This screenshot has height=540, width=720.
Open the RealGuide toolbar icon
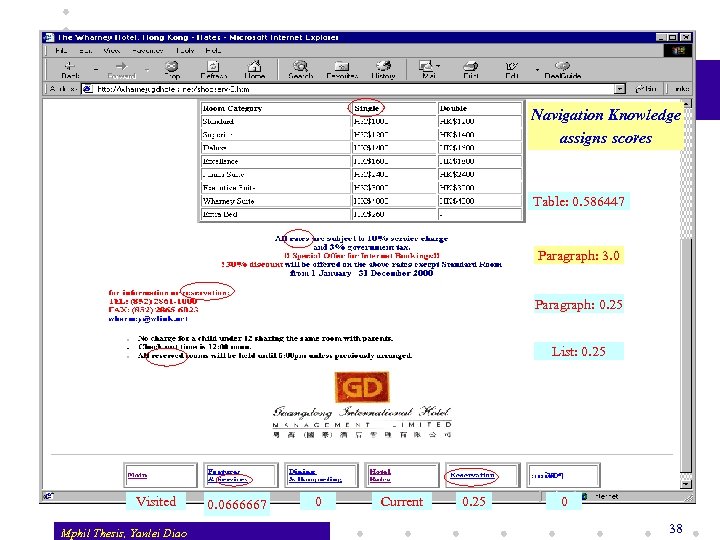pyautogui.click(x=562, y=69)
